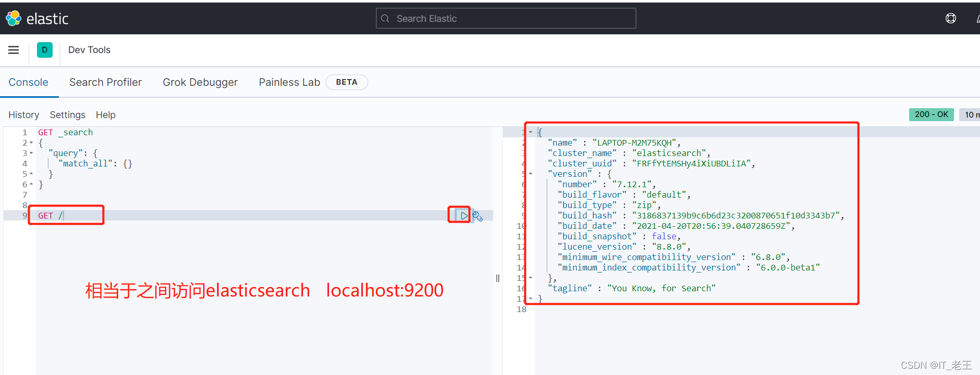Click the fold marker on editor line 6
The height and width of the screenshot is (375, 980).
pos(31,185)
